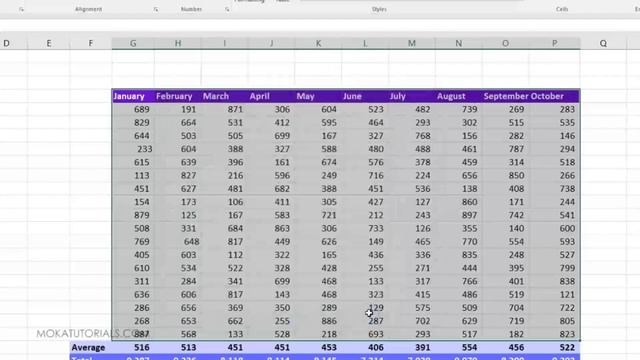Select the cell containing 682

tap(271, 189)
